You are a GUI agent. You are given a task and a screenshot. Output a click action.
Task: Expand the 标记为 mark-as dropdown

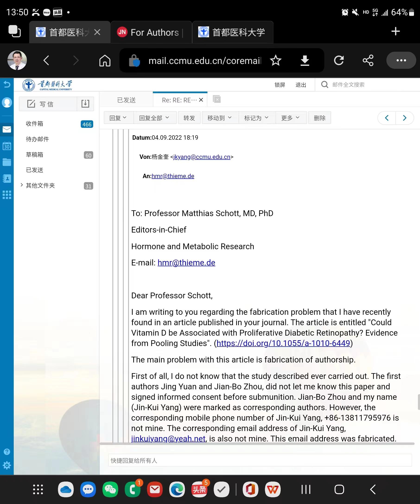[257, 118]
